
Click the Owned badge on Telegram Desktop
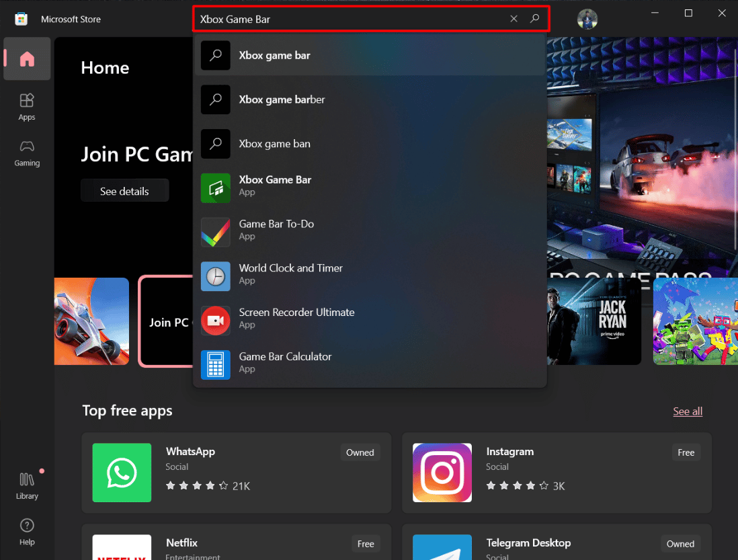[x=680, y=543]
